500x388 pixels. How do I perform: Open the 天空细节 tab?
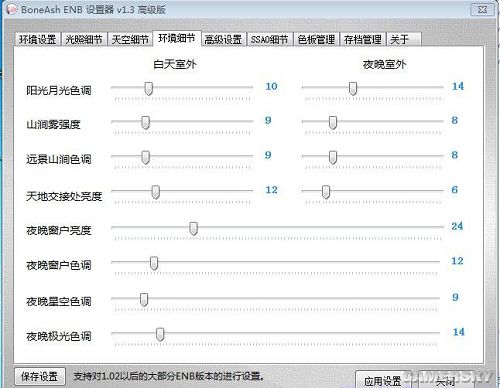[130, 39]
